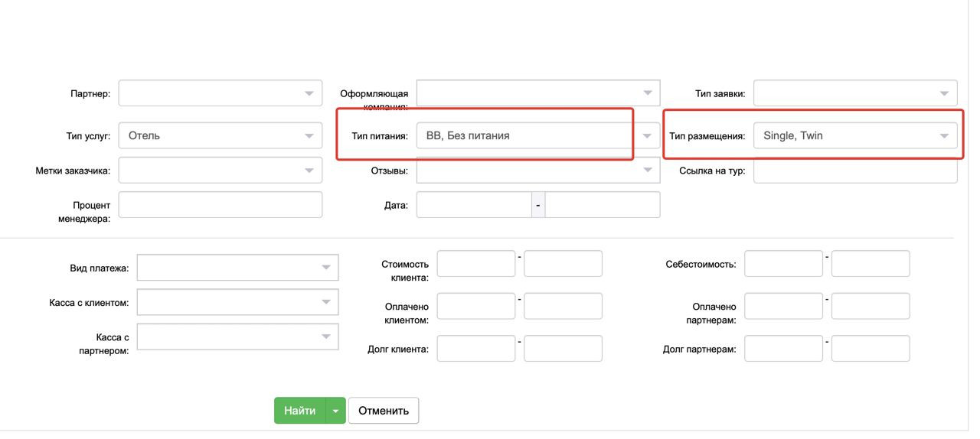Open Тип размещения dropdown showing Single, Twin
Image resolution: width=980 pixels, height=439 pixels.
point(855,136)
